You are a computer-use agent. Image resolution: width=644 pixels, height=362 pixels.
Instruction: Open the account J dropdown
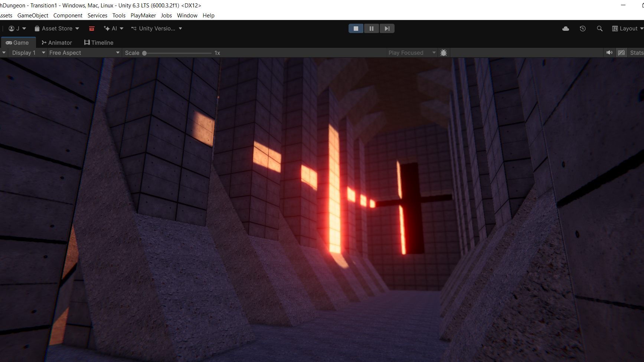[17, 29]
